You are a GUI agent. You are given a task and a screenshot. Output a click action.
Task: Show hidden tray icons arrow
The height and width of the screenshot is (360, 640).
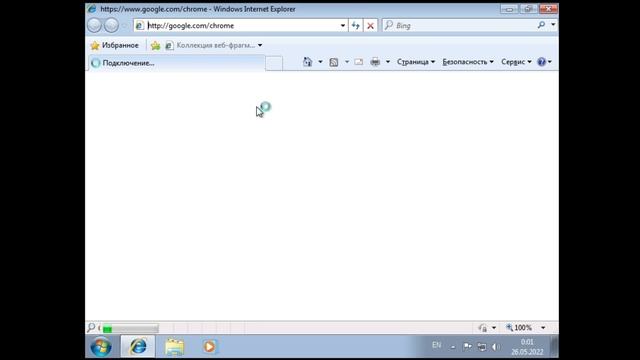click(x=453, y=347)
